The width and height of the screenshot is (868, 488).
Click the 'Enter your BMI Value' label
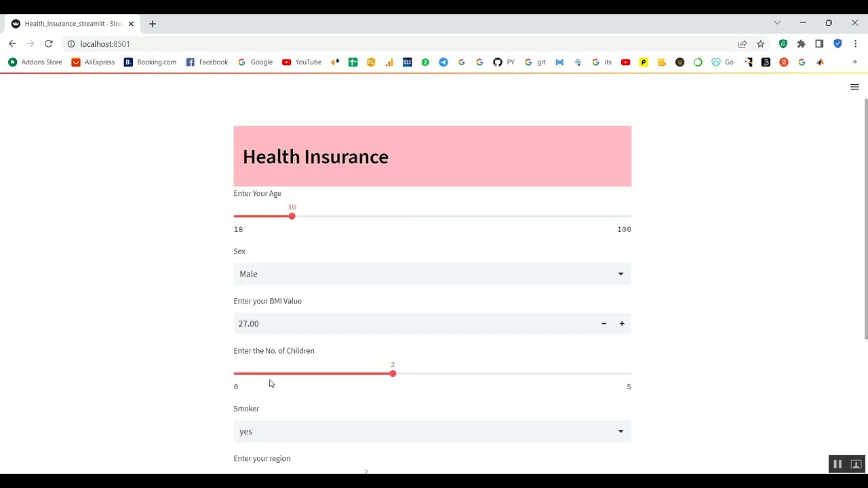[x=268, y=301]
